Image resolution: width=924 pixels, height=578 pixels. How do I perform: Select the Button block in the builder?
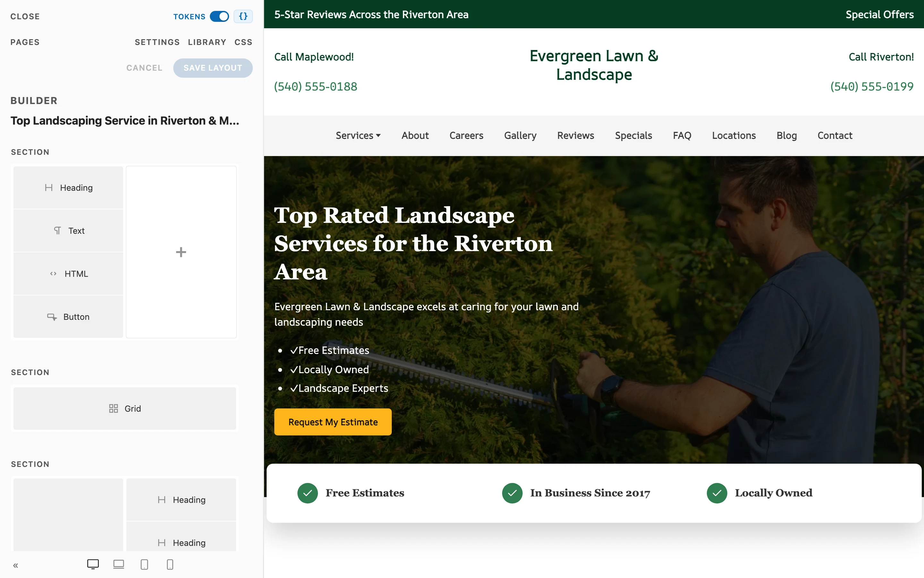pos(68,317)
